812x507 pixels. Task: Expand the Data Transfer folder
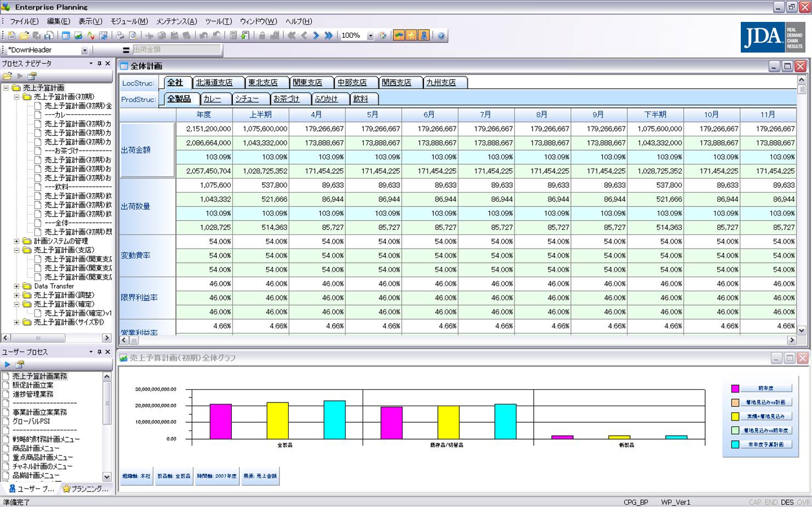click(16, 286)
